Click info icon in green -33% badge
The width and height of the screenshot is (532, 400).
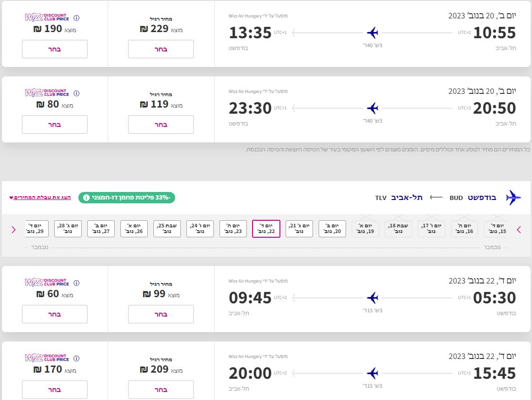[x=86, y=198]
